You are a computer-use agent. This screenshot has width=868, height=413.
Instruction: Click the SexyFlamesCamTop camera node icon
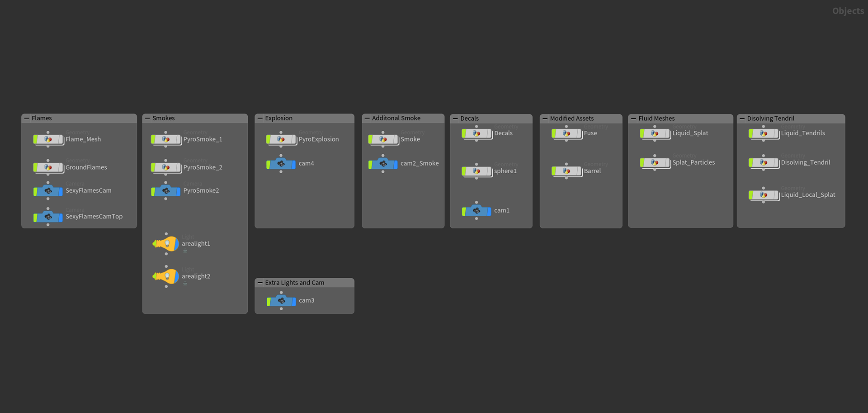pyautogui.click(x=48, y=217)
